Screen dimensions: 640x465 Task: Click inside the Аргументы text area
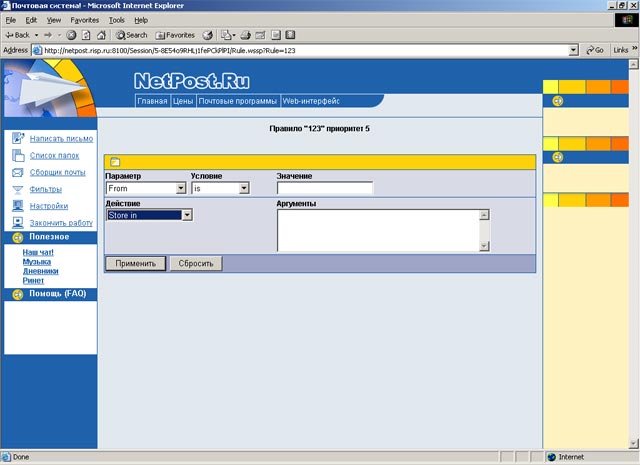pos(378,231)
